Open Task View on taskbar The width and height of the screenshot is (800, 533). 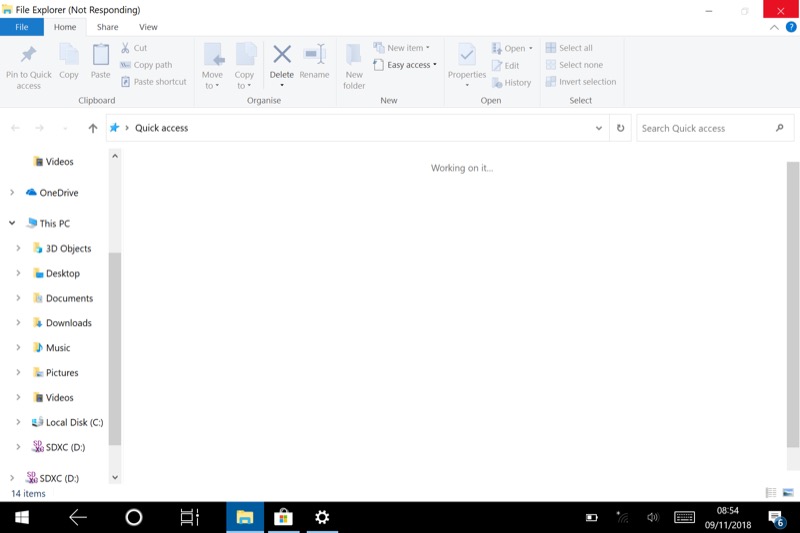pos(189,517)
